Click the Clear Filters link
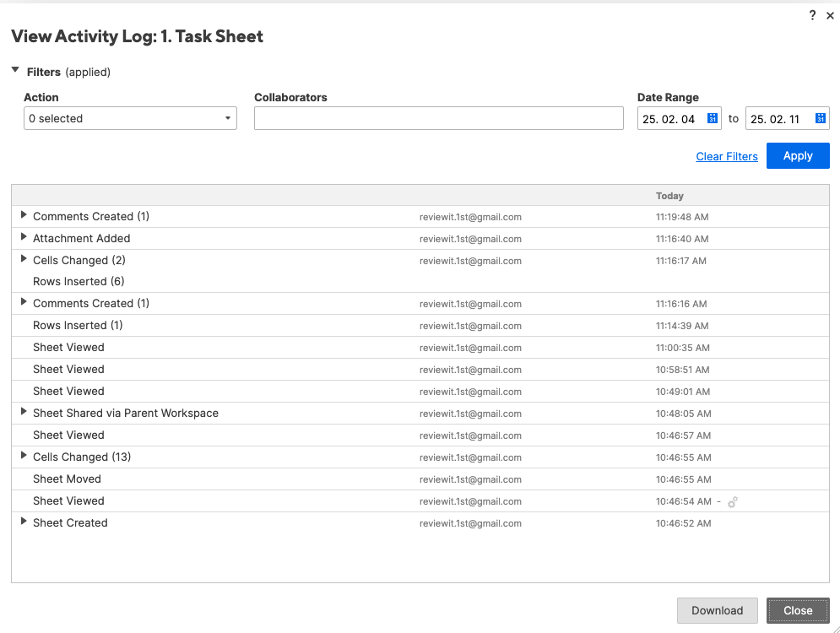Image resolution: width=840 pixels, height=633 pixels. (x=726, y=156)
